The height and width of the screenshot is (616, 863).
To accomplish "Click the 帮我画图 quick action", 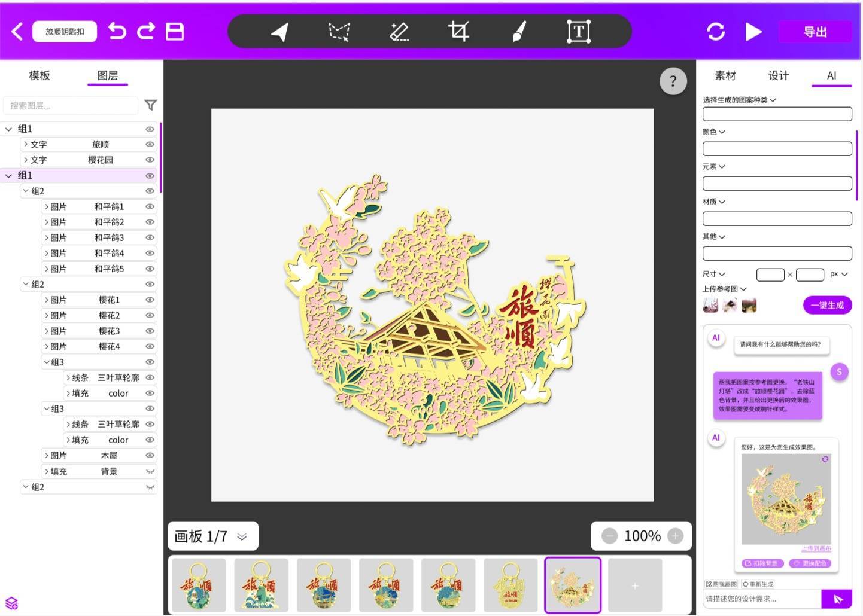I will [721, 584].
